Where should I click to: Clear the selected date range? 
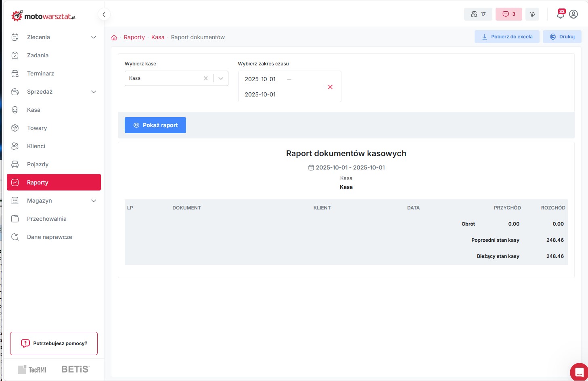coord(330,87)
